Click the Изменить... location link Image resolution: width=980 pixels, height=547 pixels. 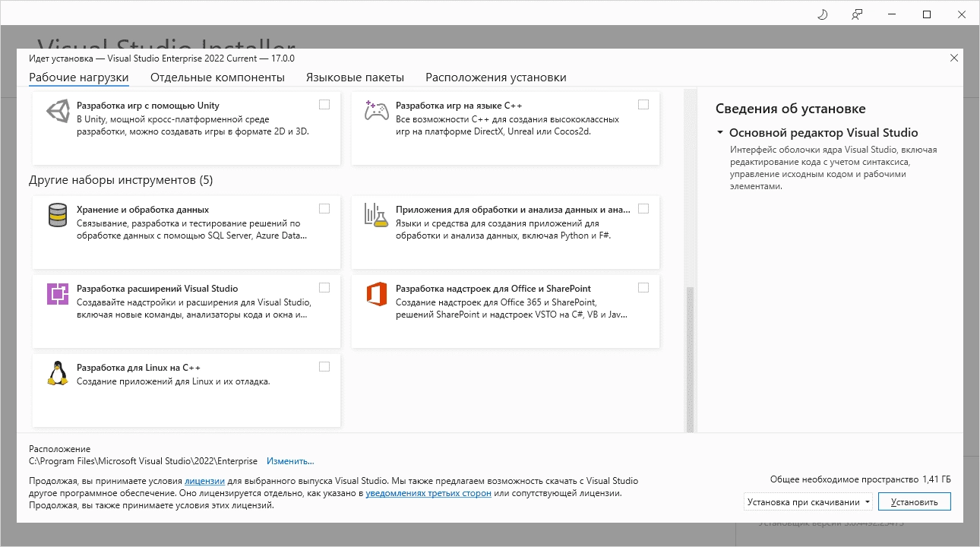(x=290, y=461)
